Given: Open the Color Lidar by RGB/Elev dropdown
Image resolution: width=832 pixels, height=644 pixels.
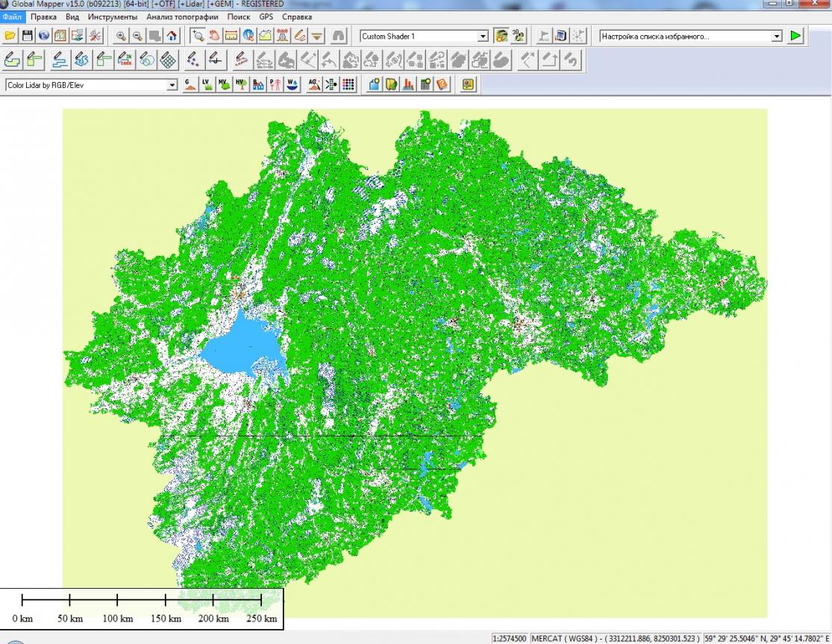Looking at the screenshot, I should tap(173, 85).
